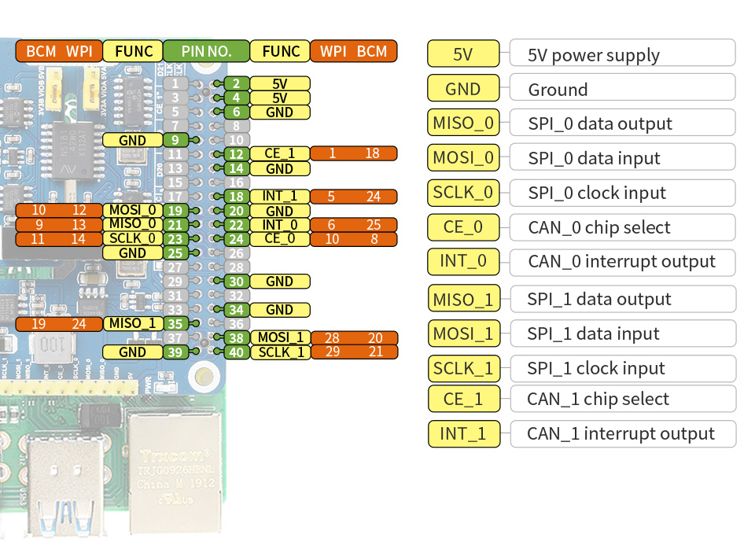
Task: Select the green pin 24 badge
Action: 236,238
